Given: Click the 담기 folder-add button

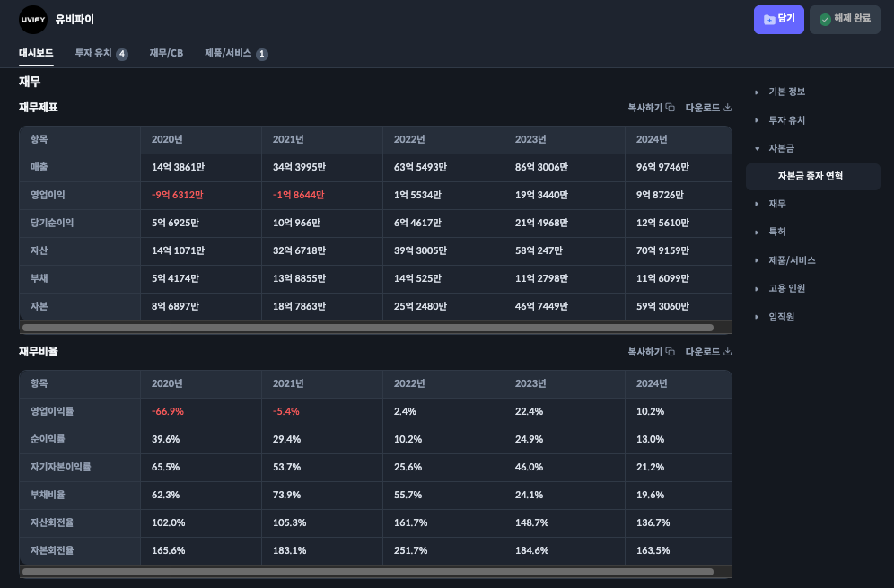Looking at the screenshot, I should tap(778, 19).
